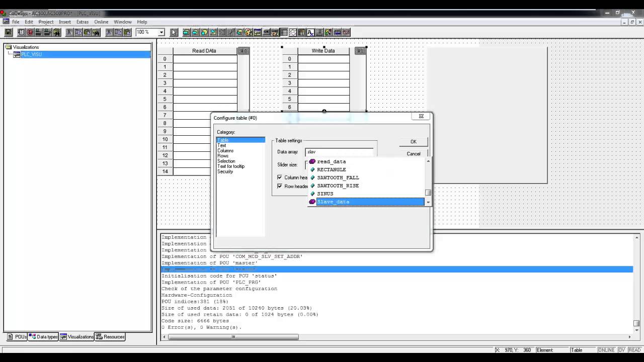Toggle the Column header checkbox
This screenshot has height=362, width=644.
280,177
